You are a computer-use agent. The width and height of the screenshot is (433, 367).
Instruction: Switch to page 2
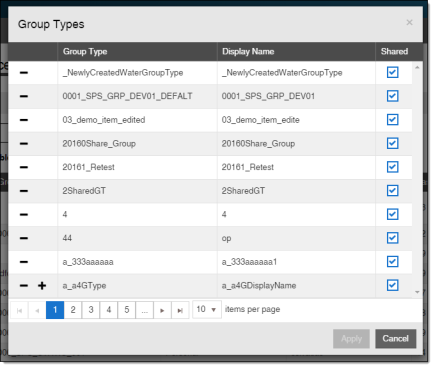(x=73, y=310)
